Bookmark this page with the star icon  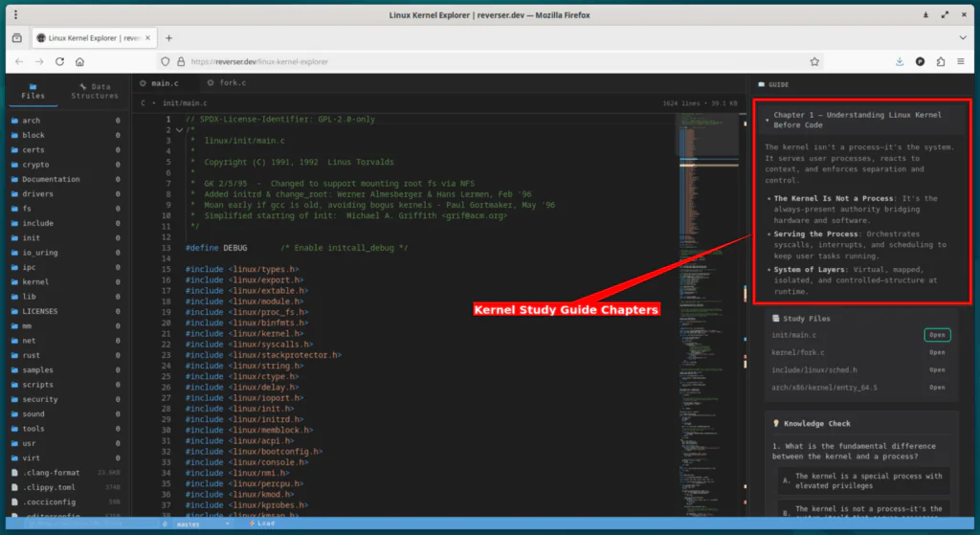tap(814, 61)
